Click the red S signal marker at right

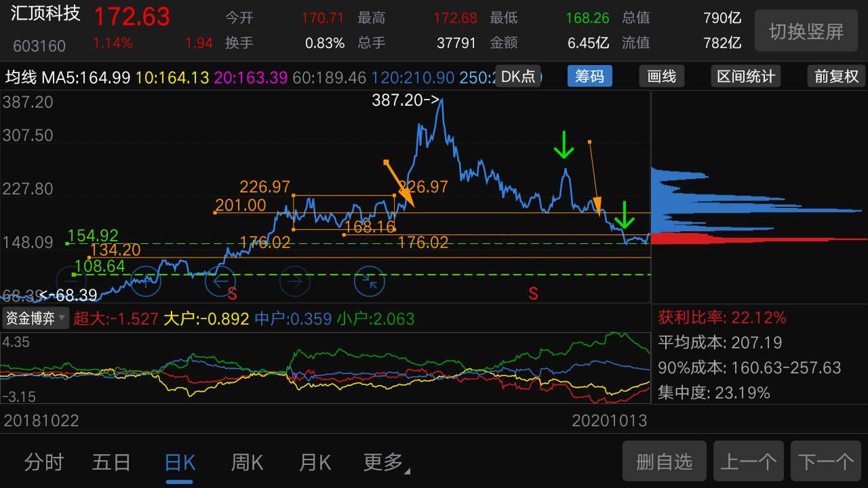pos(534,293)
